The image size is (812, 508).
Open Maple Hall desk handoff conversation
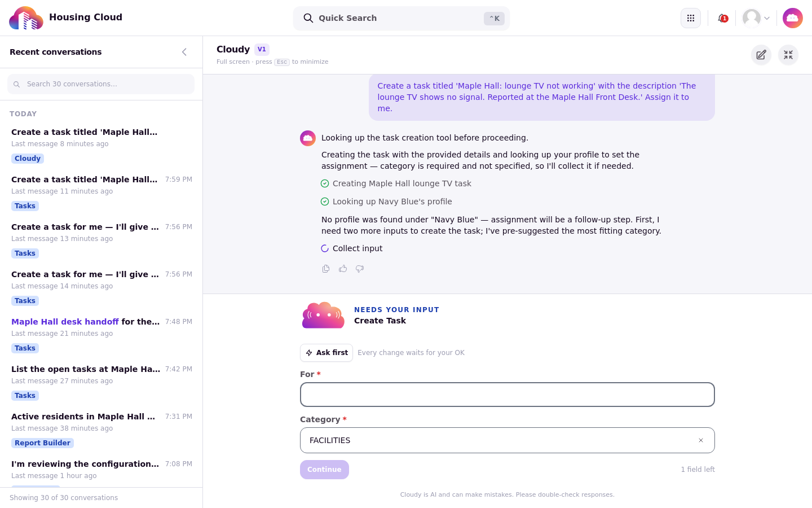tap(101, 334)
